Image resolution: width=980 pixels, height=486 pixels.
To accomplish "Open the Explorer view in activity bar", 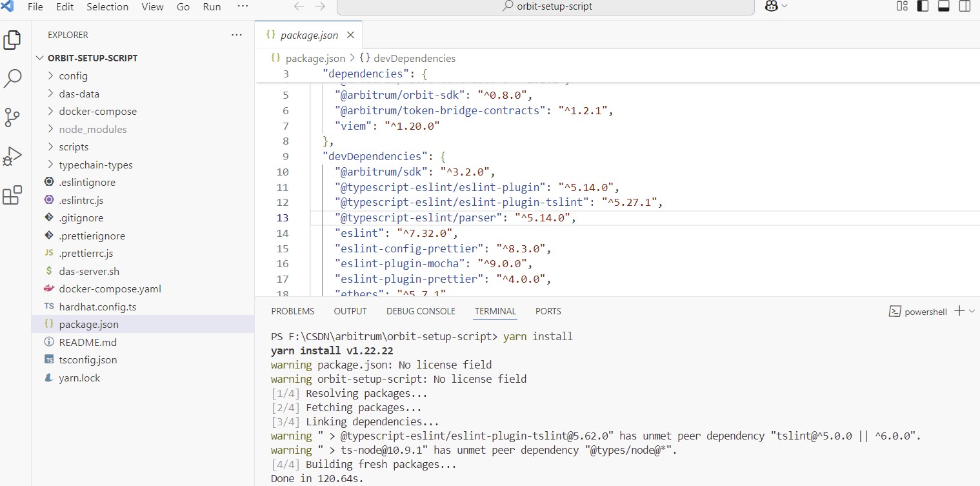I will tap(12, 40).
